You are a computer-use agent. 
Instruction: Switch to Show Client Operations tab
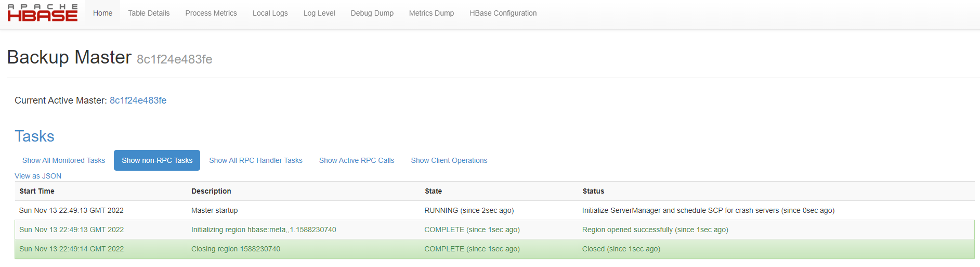coord(449,160)
